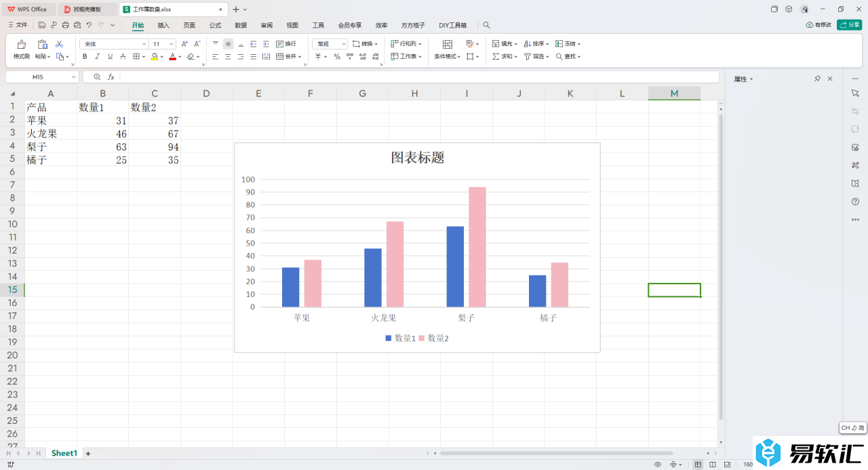868x470 pixels.
Task: Click the currency ¥ icon
Action: tap(317, 57)
